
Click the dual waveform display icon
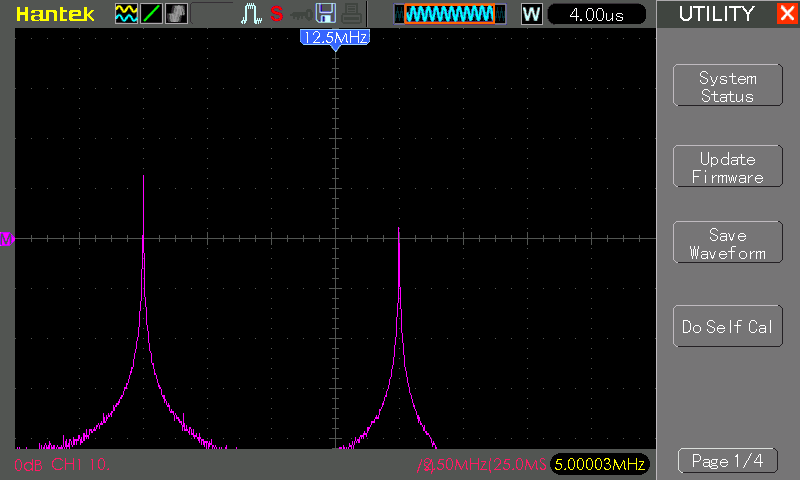tap(126, 14)
